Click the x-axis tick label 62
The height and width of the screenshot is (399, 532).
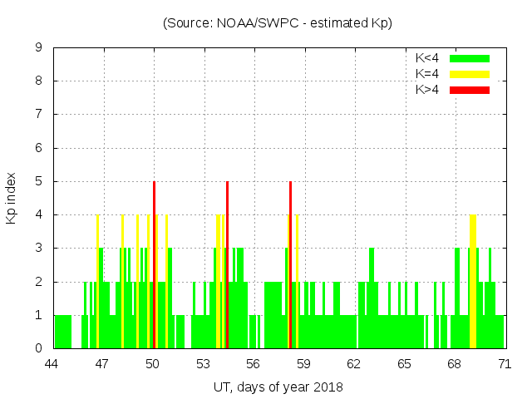point(354,364)
